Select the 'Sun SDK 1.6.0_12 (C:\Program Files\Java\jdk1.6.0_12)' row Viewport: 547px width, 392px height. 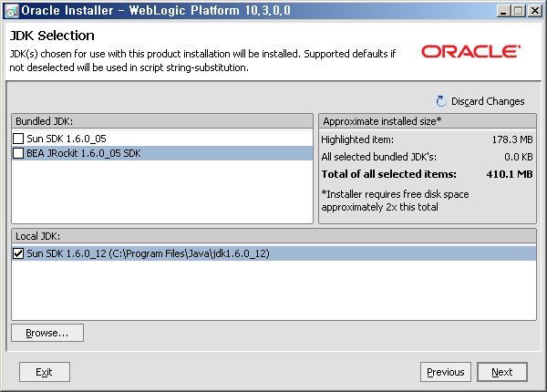[273, 253]
